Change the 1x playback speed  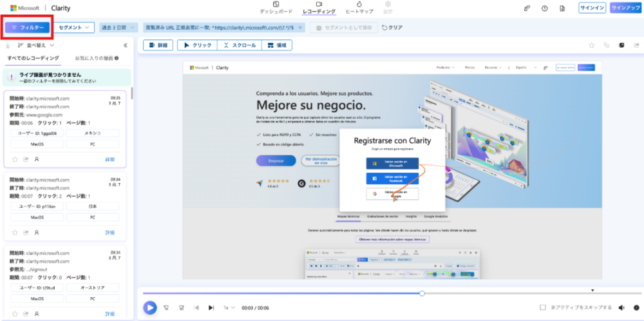point(229,308)
